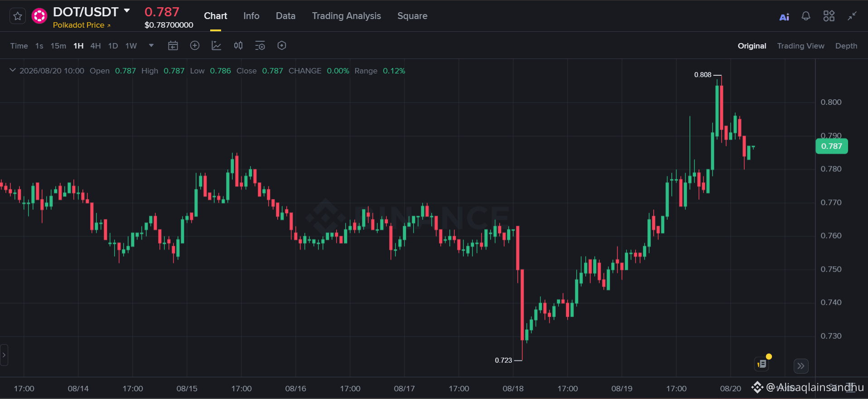Open the Data tab
The image size is (868, 399).
(285, 16)
